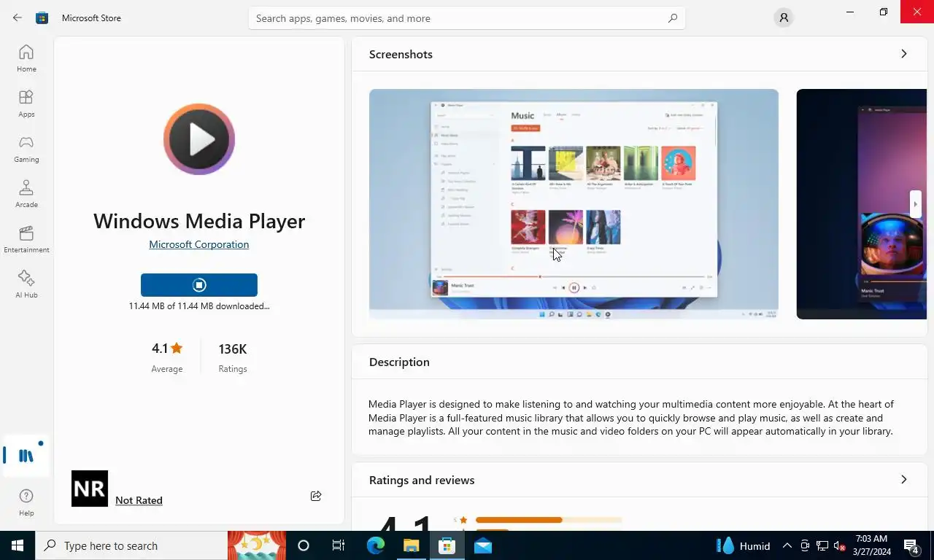Open Mail app from taskbar

coord(482,545)
